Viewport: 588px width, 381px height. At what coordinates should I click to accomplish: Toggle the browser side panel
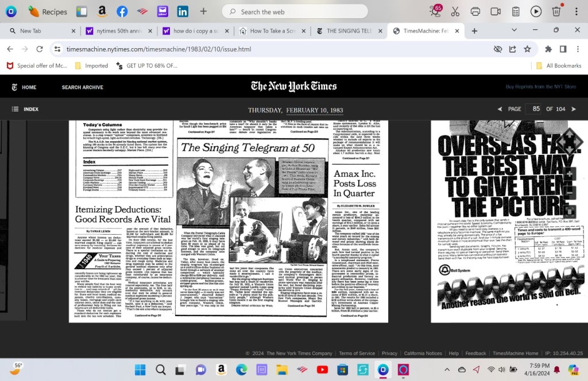(x=563, y=49)
